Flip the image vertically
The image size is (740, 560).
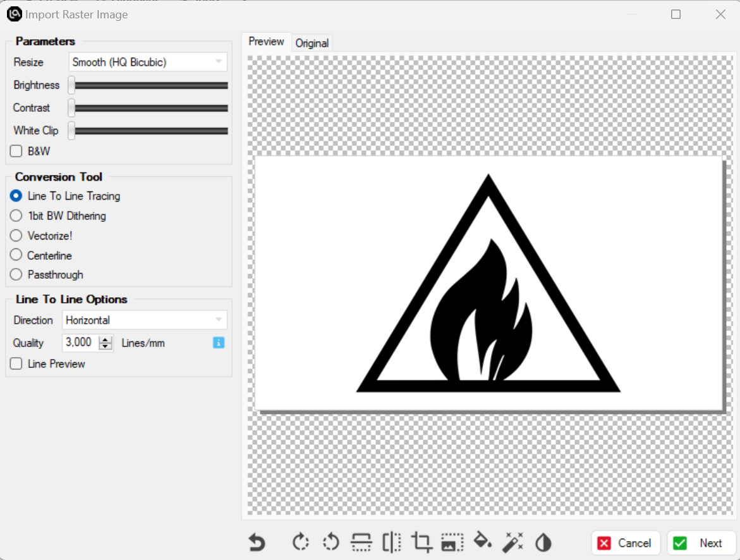coord(361,542)
